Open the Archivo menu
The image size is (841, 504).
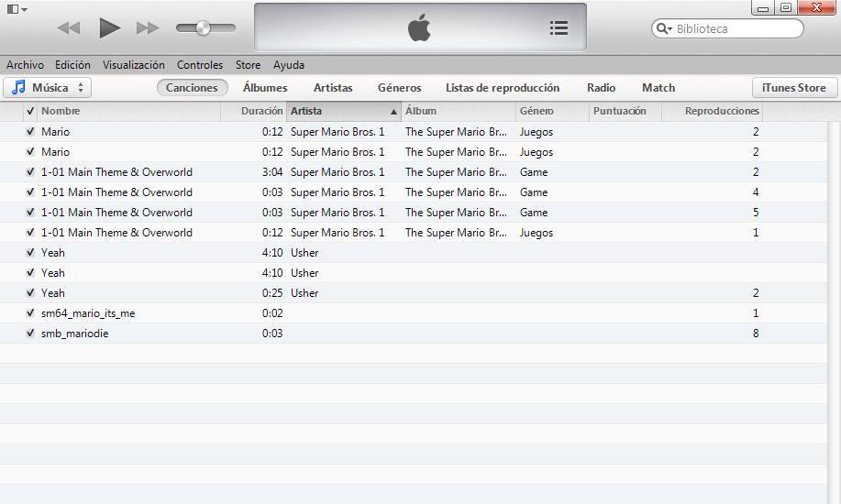click(25, 65)
